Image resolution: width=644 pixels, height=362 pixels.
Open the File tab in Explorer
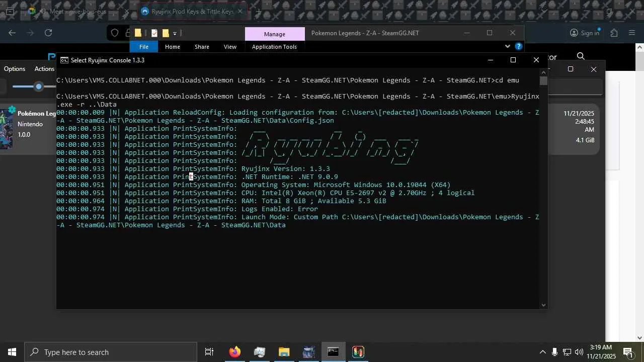(x=144, y=47)
